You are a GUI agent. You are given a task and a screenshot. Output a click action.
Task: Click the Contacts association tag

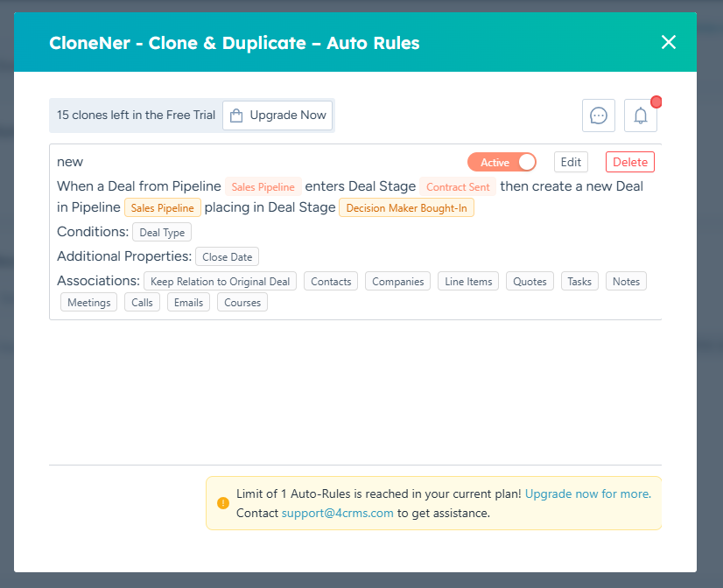click(331, 281)
